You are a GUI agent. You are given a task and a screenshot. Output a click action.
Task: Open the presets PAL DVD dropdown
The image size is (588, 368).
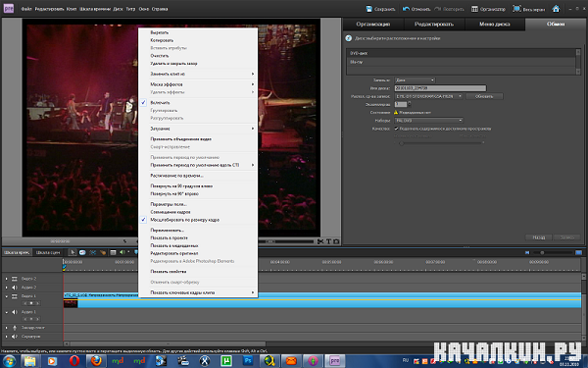(429, 120)
